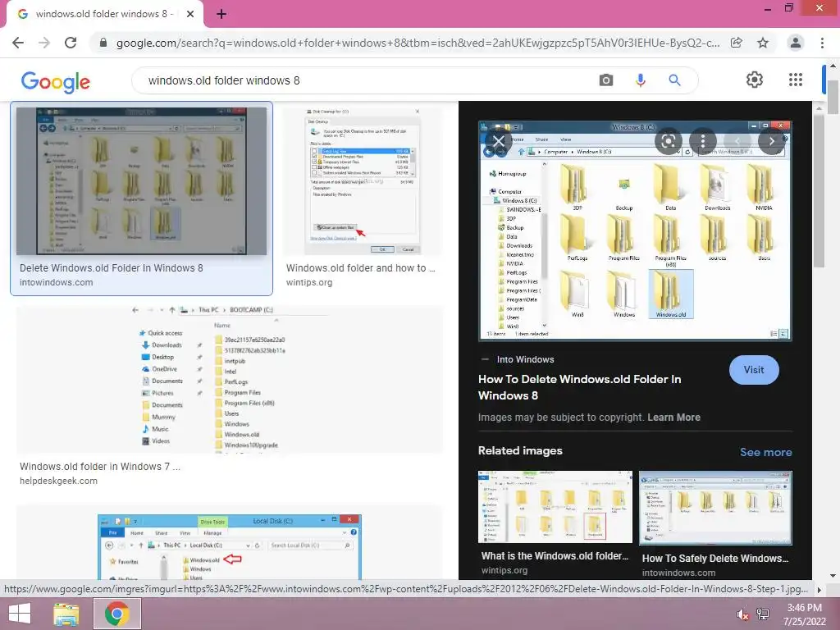Select the windows.old folder windows 8 tab
The image size is (840, 630).
[104, 15]
